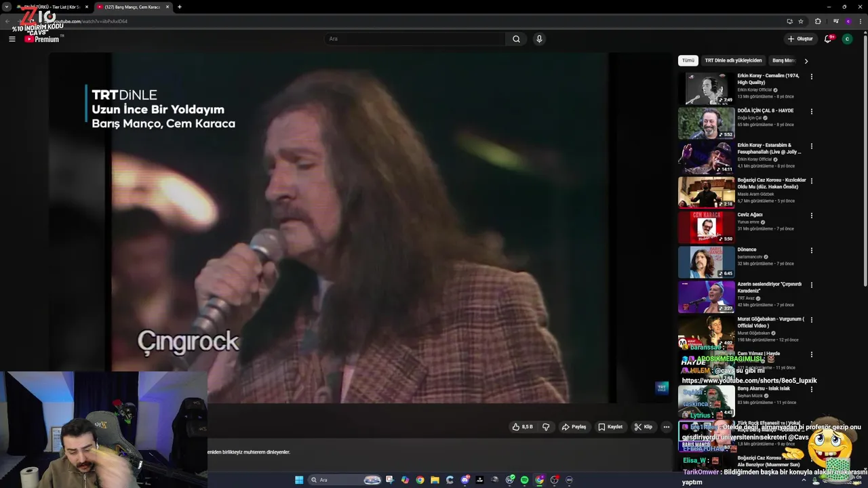Open Ceviz Ağacı video title

tap(750, 215)
